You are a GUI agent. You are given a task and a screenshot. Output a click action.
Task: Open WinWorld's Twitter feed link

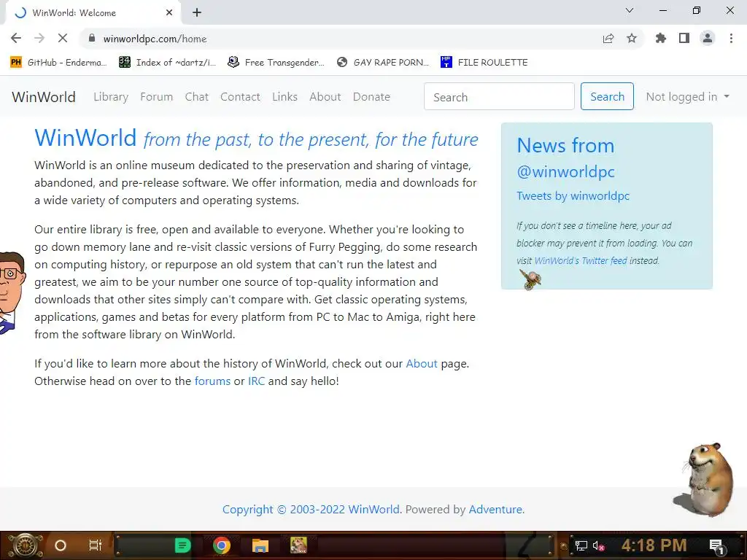pos(581,261)
